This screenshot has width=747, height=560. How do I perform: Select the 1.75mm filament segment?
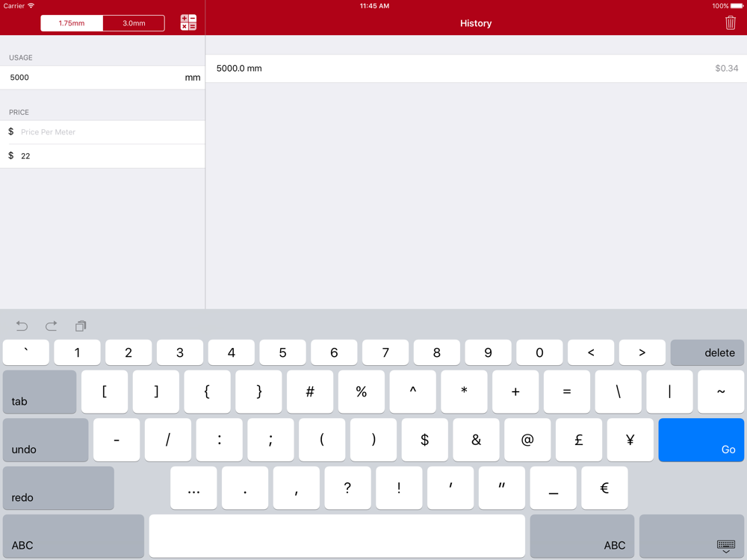pos(72,23)
